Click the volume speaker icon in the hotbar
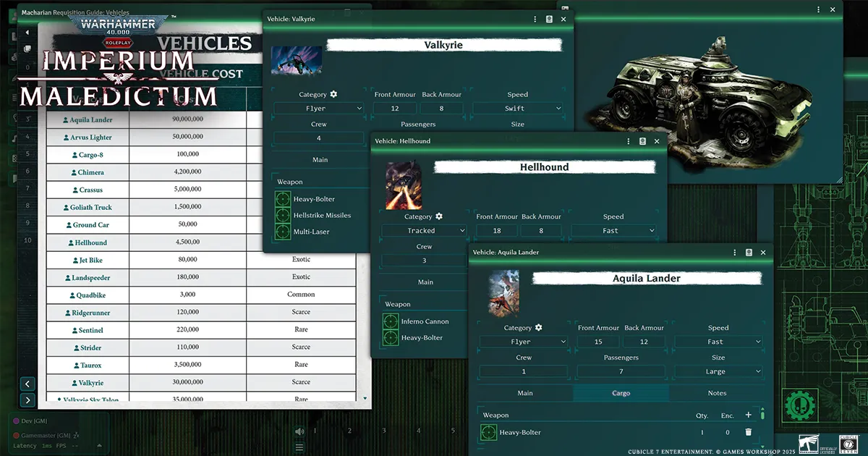Image resolution: width=868 pixels, height=456 pixels. 299,431
